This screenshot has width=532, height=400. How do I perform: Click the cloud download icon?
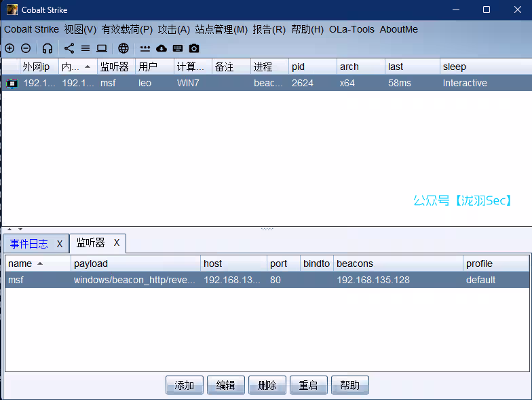[161, 48]
